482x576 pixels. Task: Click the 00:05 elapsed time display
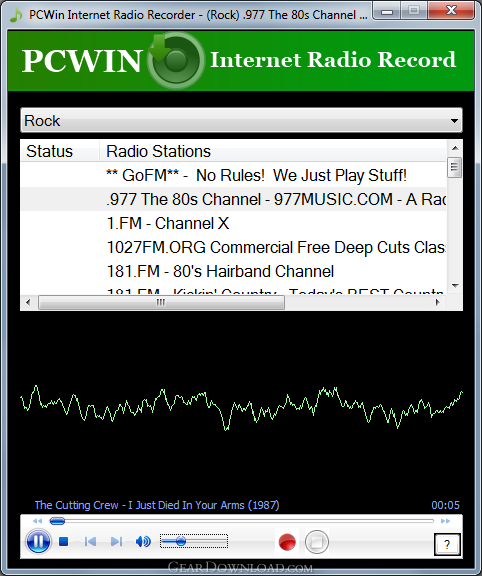click(445, 505)
